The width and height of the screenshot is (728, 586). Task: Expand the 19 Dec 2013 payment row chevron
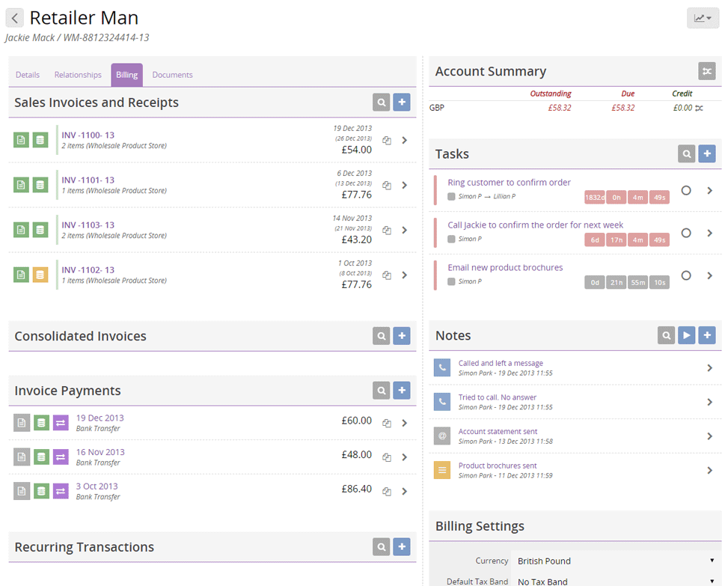(x=404, y=423)
